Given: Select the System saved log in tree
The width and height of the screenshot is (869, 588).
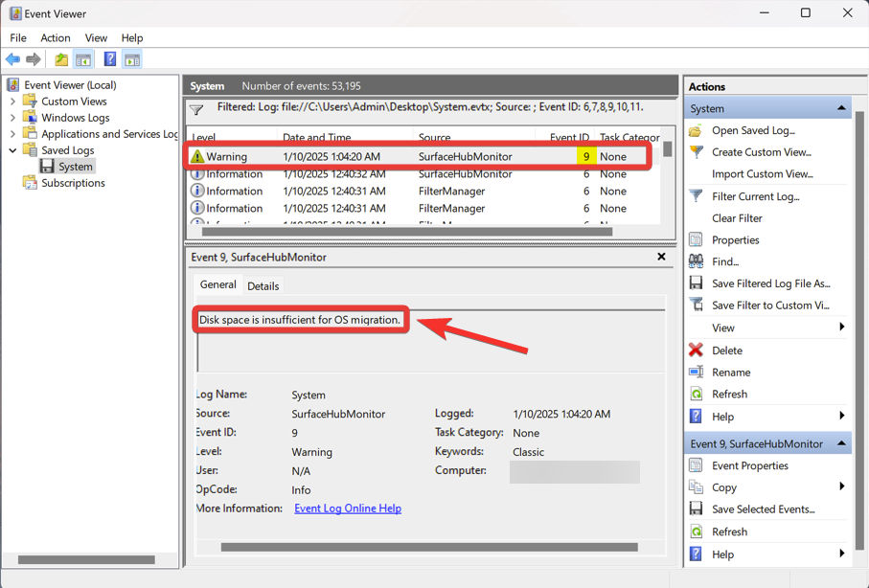Looking at the screenshot, I should (x=76, y=167).
